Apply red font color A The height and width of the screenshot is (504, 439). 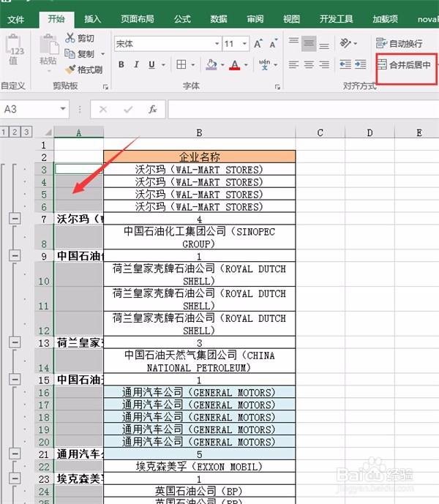tap(235, 64)
